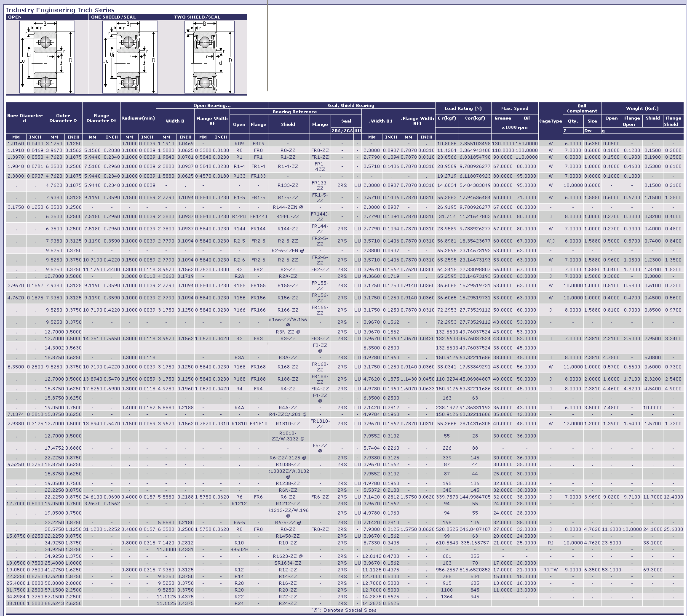
Task: Click the 'Ball Complement' header
Action: coord(582,108)
